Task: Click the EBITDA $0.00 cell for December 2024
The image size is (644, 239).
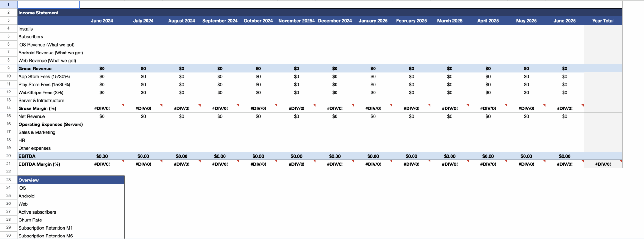Action: pyautogui.click(x=335, y=156)
